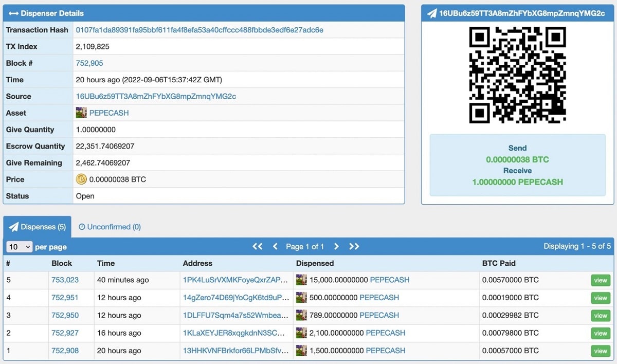Click the Give Remaining value 2,462.74069207
This screenshot has width=617, height=364.
tap(103, 162)
